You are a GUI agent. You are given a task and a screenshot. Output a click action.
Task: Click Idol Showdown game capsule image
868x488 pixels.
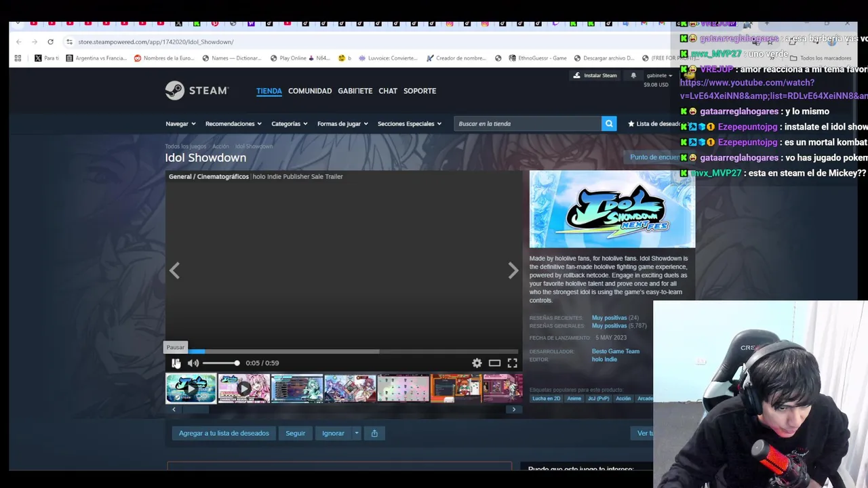click(x=612, y=209)
